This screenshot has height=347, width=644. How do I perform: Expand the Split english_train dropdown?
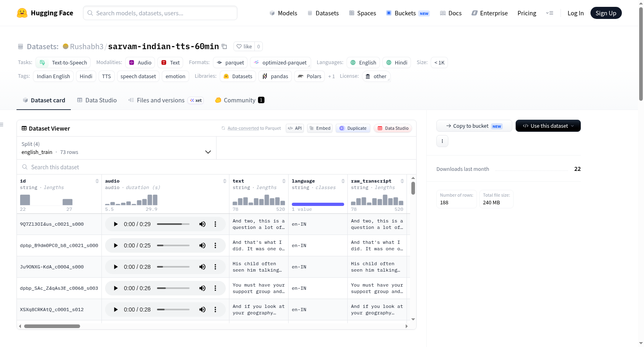click(116, 148)
